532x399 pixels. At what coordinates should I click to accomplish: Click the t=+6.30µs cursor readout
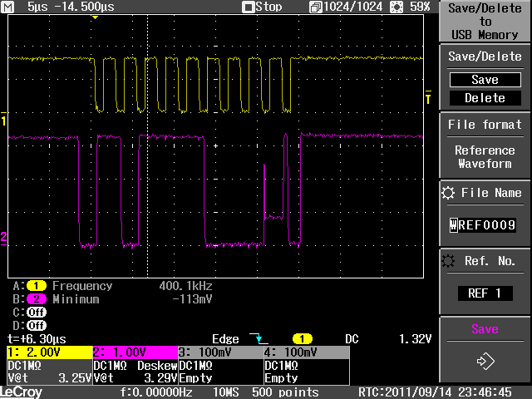tap(37, 339)
